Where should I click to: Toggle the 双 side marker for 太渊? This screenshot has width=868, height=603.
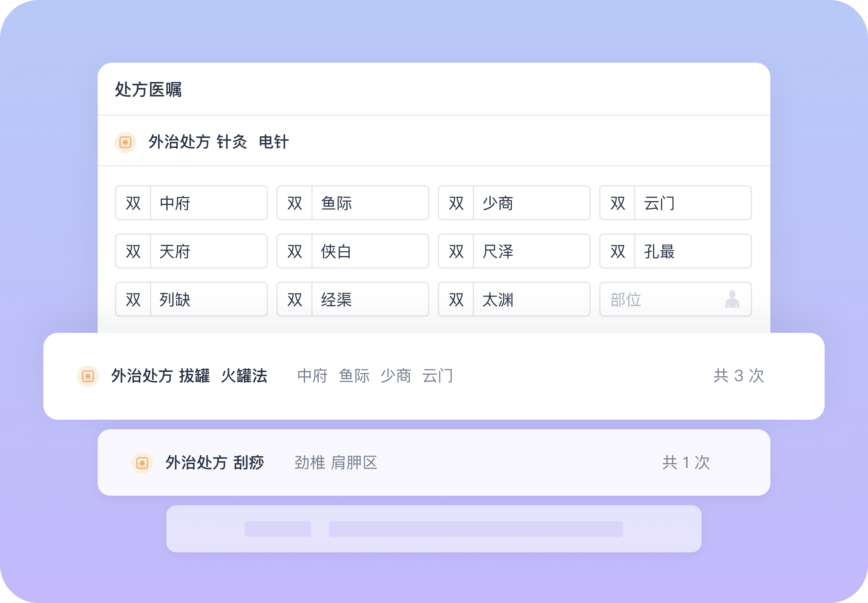456,299
